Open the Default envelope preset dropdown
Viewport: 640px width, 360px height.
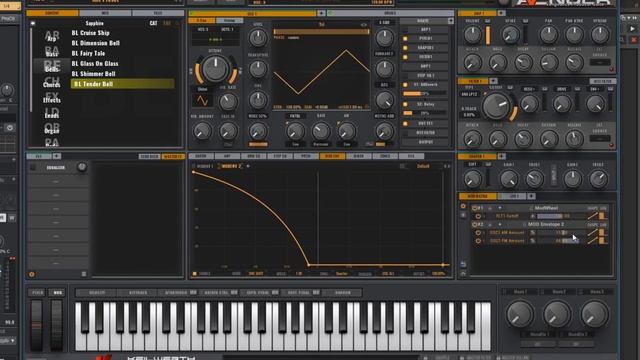(424, 166)
